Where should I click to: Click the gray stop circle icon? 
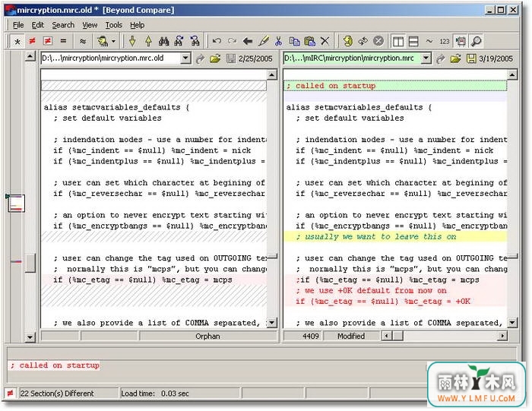point(378,41)
